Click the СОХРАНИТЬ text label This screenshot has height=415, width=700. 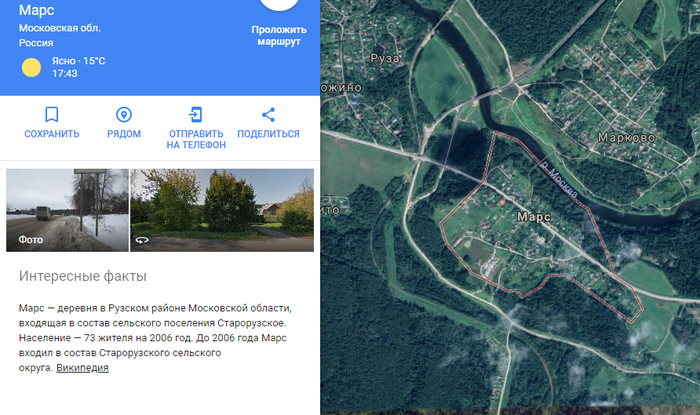pos(52,134)
